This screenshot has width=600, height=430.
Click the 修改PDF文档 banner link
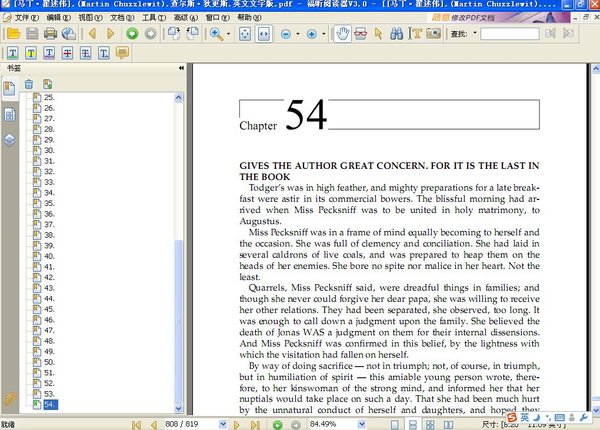point(473,18)
